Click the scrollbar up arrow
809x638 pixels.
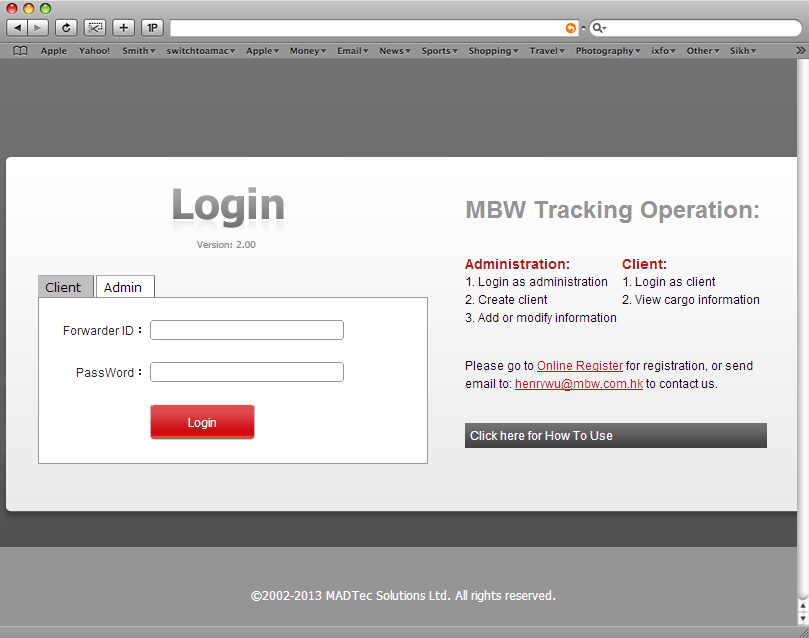(803, 606)
